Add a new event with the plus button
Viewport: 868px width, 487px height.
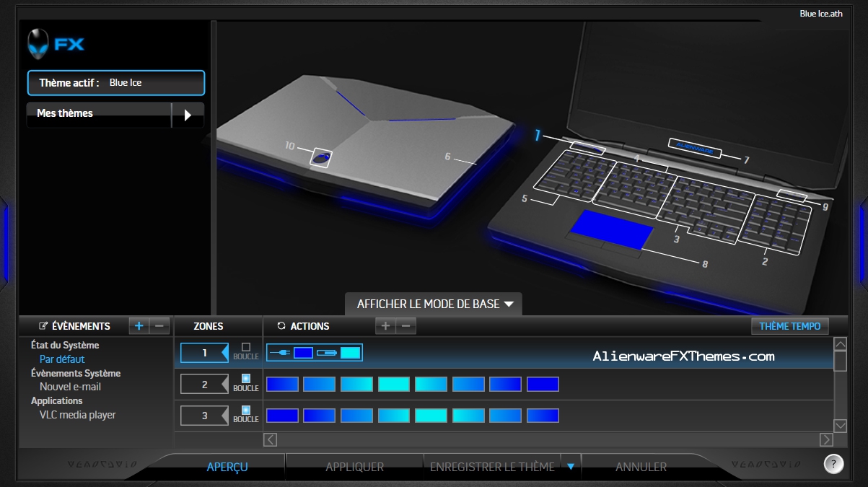coord(140,325)
